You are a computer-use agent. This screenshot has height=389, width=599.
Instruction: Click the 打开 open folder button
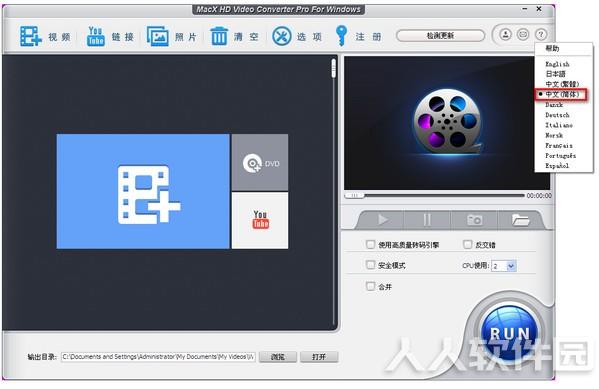coord(319,357)
